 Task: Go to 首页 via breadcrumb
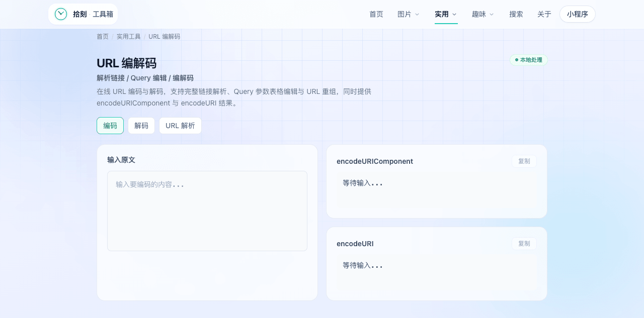(103, 37)
